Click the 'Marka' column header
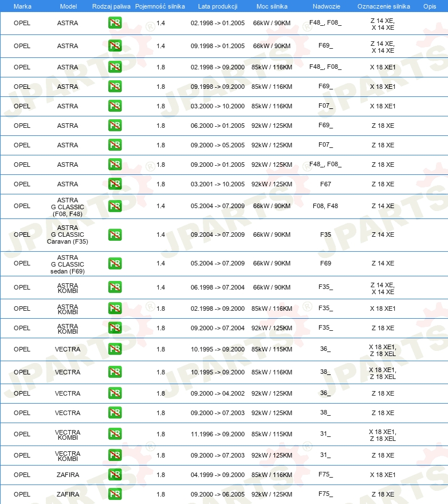This screenshot has height=504, width=448. click(x=22, y=6)
